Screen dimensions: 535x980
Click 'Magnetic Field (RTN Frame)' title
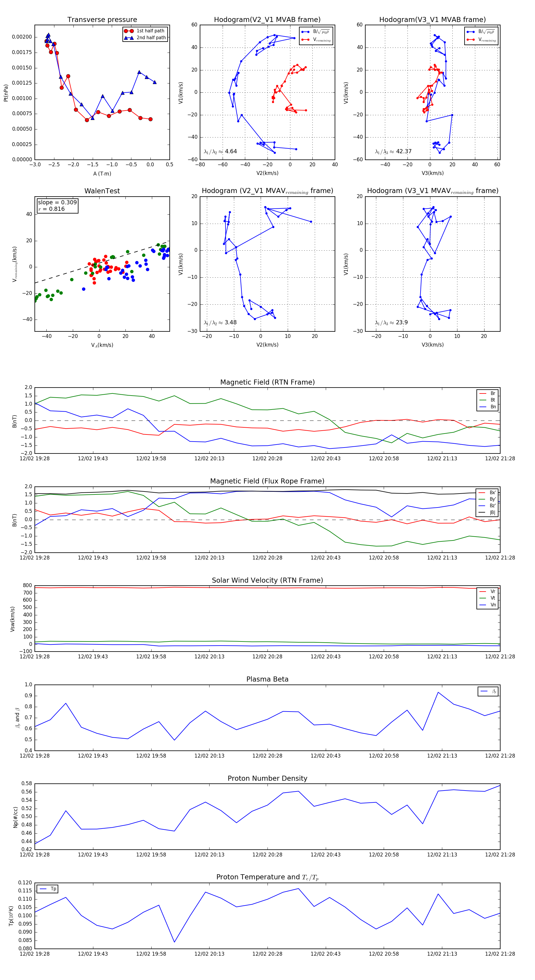267,382
